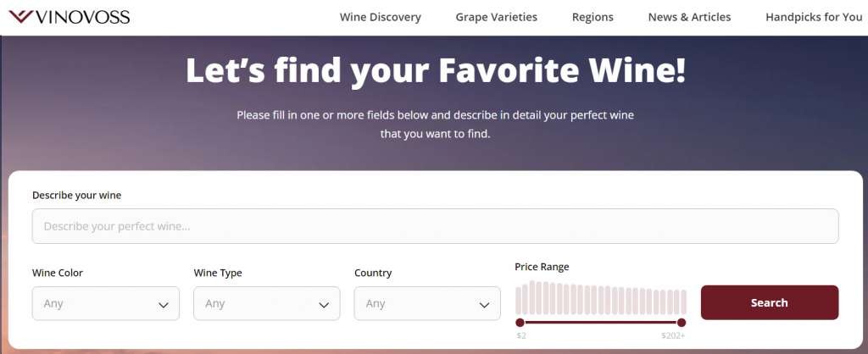Image resolution: width=868 pixels, height=354 pixels.
Task: Go to Grape Varieties page
Action: click(x=496, y=17)
